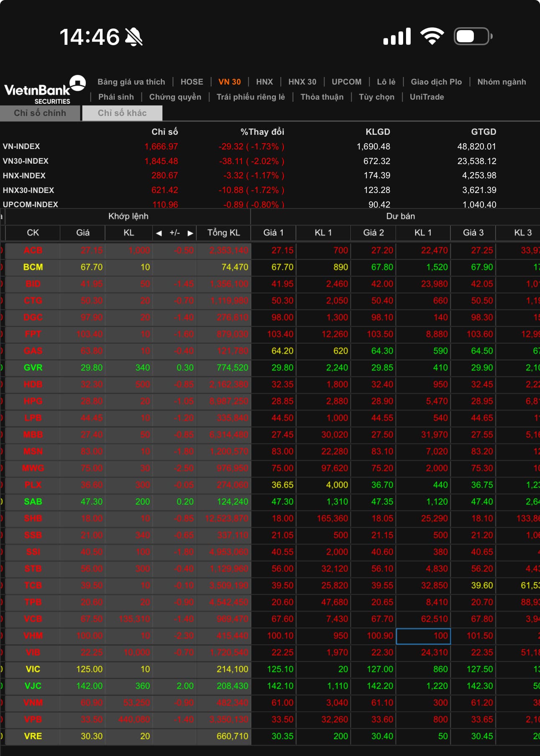Select the Chứng quyền menu item

click(175, 97)
